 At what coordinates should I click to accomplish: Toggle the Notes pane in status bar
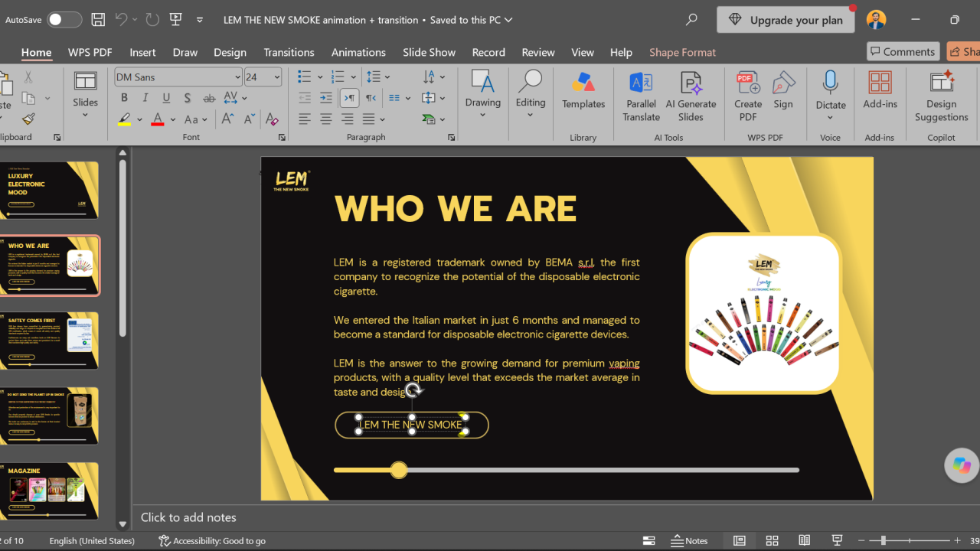pyautogui.click(x=689, y=540)
